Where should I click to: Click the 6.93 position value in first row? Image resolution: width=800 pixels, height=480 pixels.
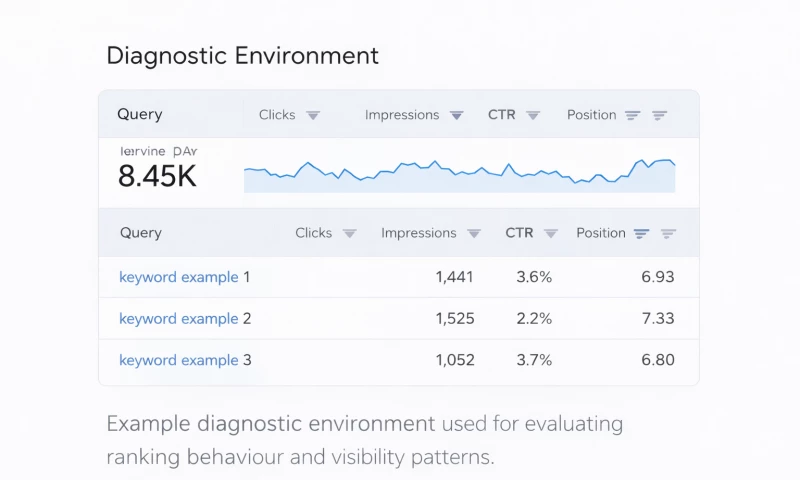pyautogui.click(x=657, y=277)
